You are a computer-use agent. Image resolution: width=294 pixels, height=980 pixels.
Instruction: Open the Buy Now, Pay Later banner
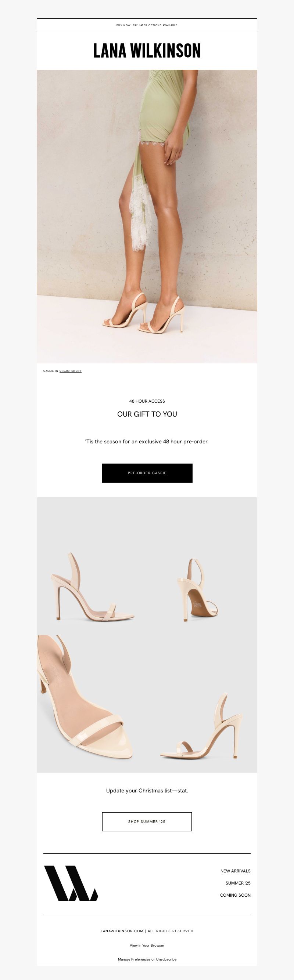147,25
